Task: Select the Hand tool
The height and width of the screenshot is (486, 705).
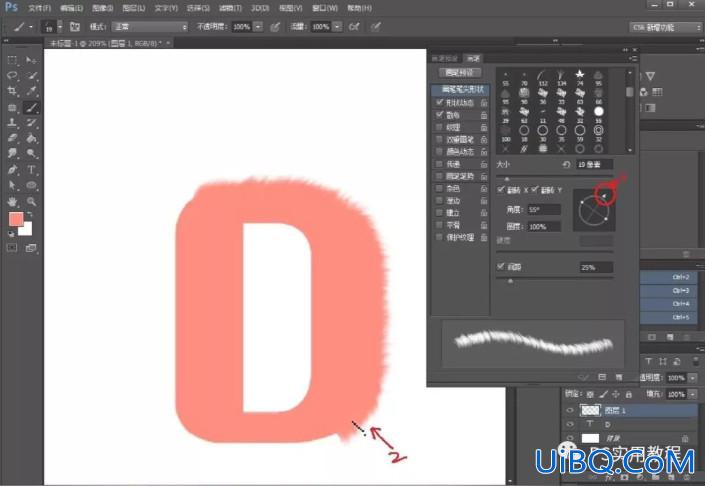Action: coord(12,201)
